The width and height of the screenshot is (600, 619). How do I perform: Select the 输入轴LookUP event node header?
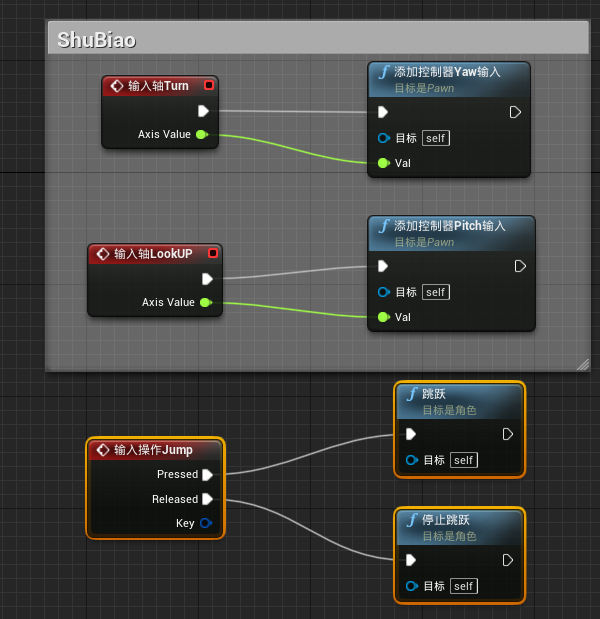[155, 254]
